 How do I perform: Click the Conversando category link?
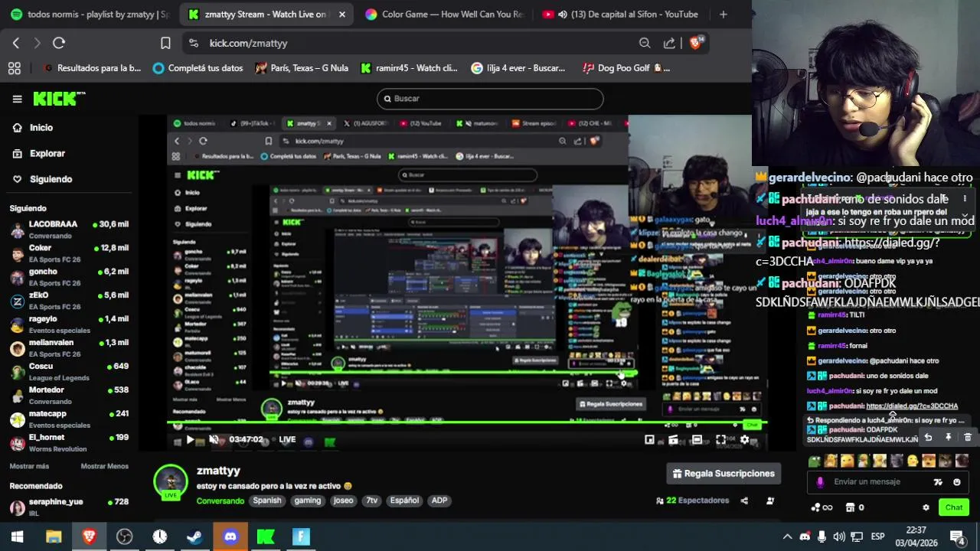coord(220,500)
